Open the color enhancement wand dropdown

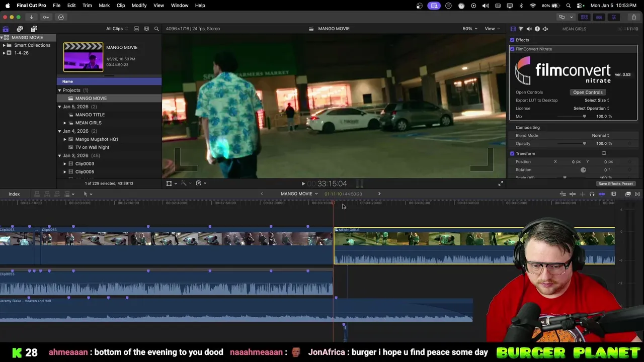click(x=186, y=184)
